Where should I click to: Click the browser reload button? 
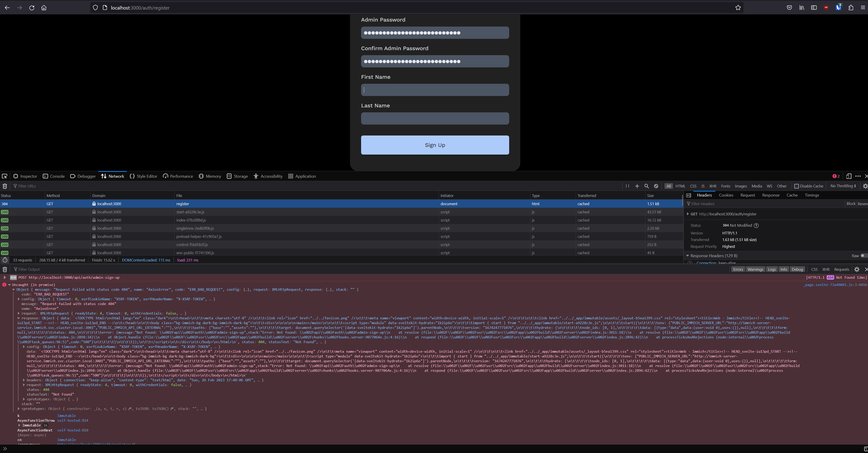click(32, 8)
